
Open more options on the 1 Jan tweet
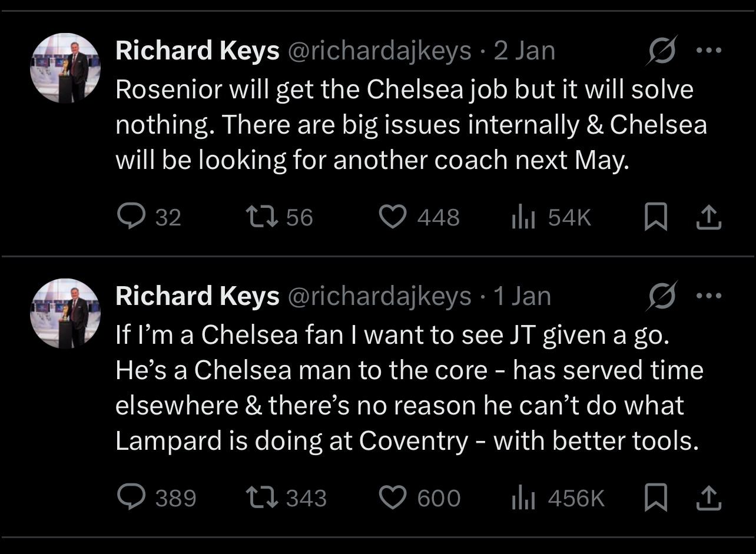708,296
